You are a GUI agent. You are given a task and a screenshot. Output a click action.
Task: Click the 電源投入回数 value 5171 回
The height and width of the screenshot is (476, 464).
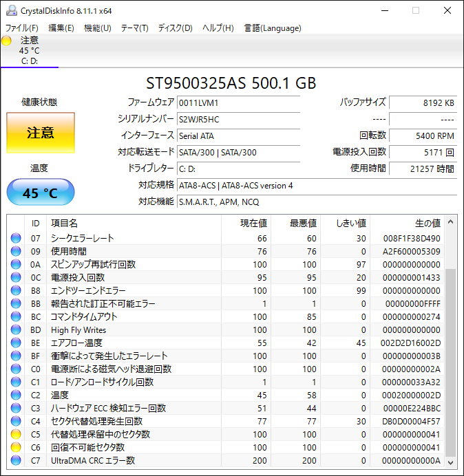[x=423, y=152]
